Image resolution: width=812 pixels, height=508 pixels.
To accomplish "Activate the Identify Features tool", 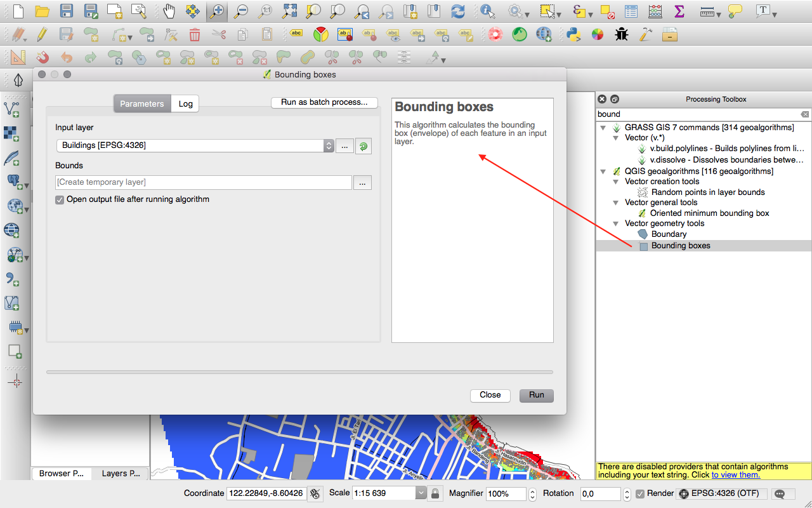I will pyautogui.click(x=487, y=11).
